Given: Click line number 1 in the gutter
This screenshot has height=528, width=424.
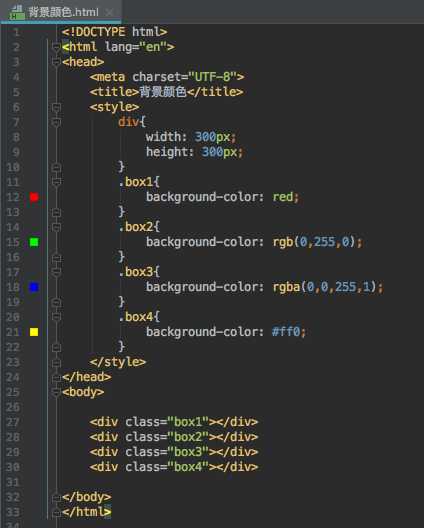Looking at the screenshot, I should click(16, 32).
